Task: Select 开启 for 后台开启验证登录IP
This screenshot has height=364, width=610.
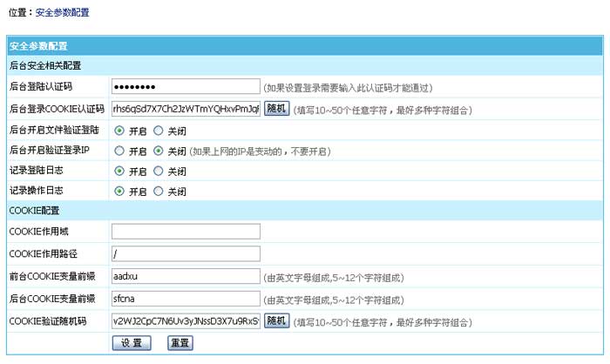Action: coord(119,151)
